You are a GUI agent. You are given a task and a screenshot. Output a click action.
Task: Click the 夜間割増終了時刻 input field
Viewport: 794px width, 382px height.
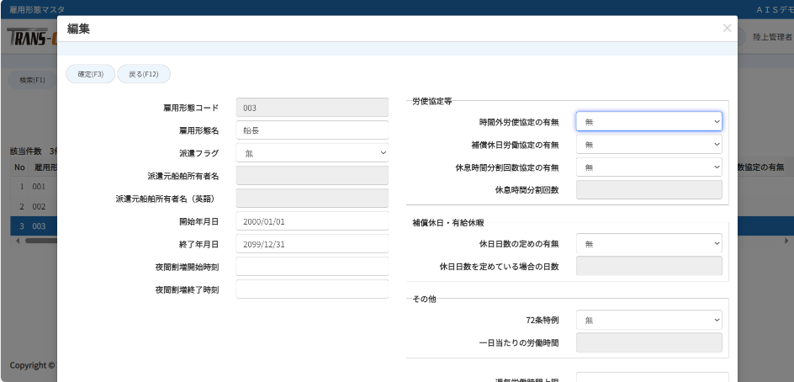(312, 289)
